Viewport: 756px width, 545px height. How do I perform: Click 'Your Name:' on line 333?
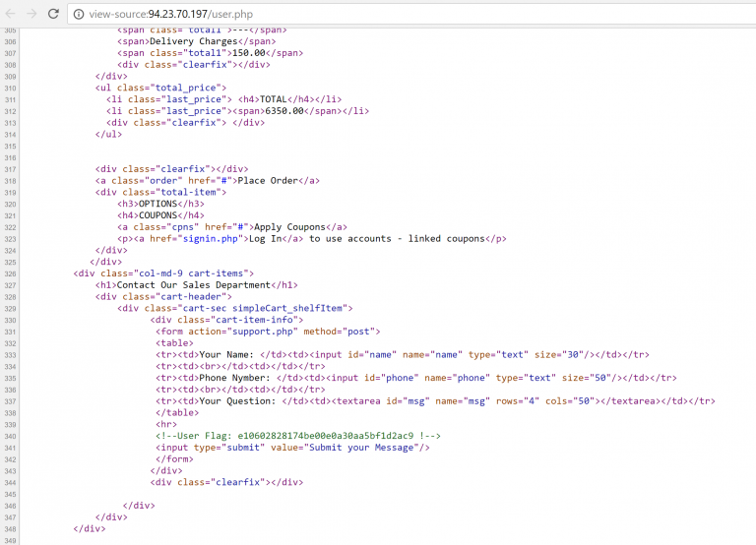point(226,355)
